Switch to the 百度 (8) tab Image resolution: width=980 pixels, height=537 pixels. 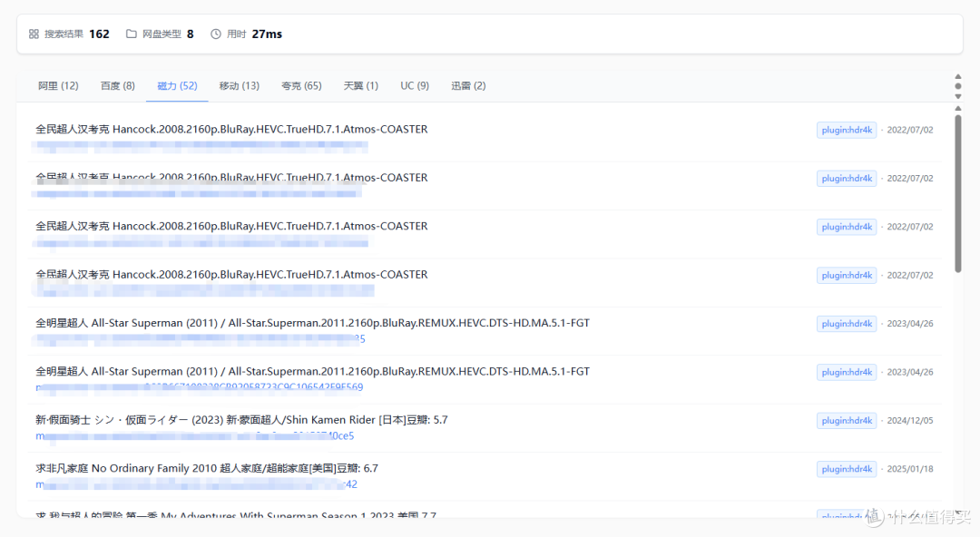[x=117, y=85]
